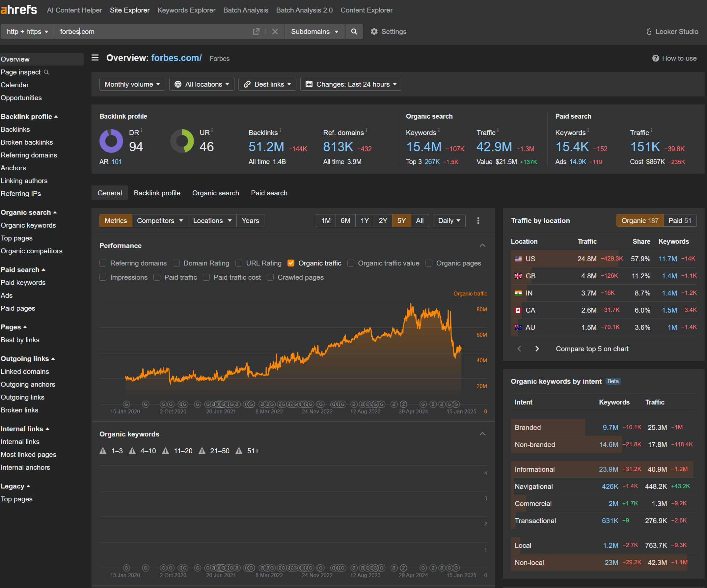
Task: Enable Organic pages checkbox
Action: [x=429, y=263]
